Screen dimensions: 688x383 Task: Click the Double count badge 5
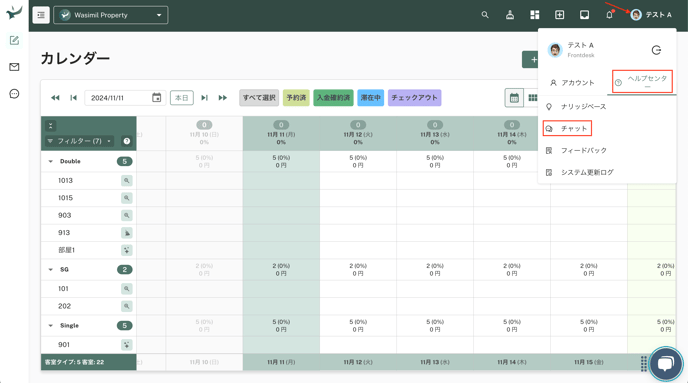(125, 161)
